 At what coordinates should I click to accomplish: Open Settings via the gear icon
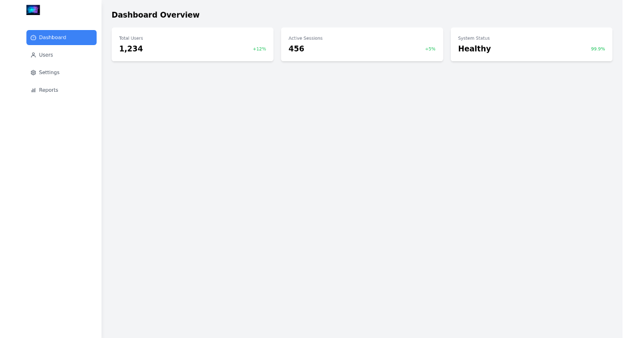(x=33, y=72)
